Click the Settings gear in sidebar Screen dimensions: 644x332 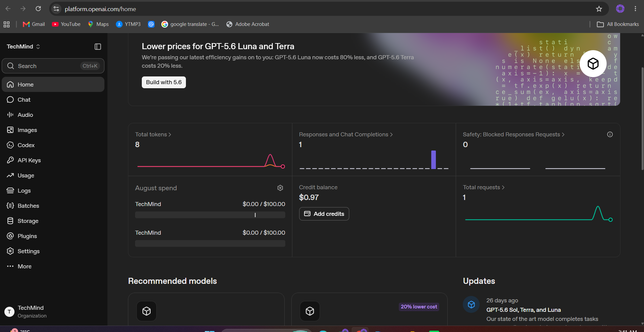coord(10,251)
